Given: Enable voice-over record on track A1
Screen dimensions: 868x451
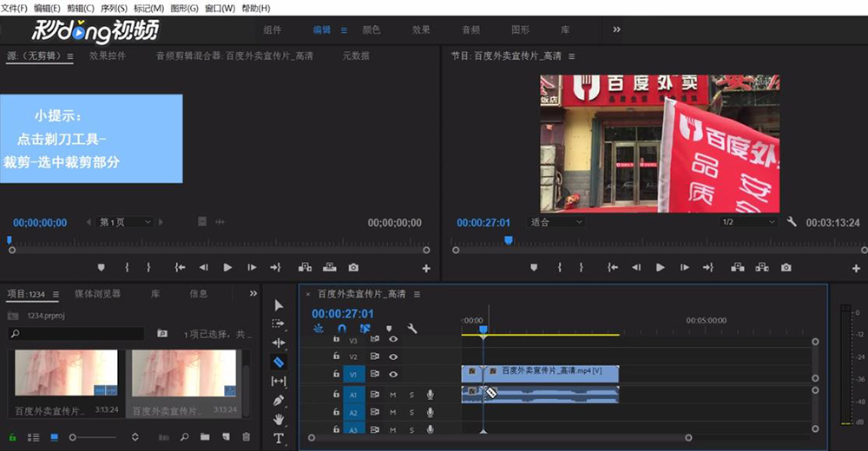Looking at the screenshot, I should tap(430, 395).
